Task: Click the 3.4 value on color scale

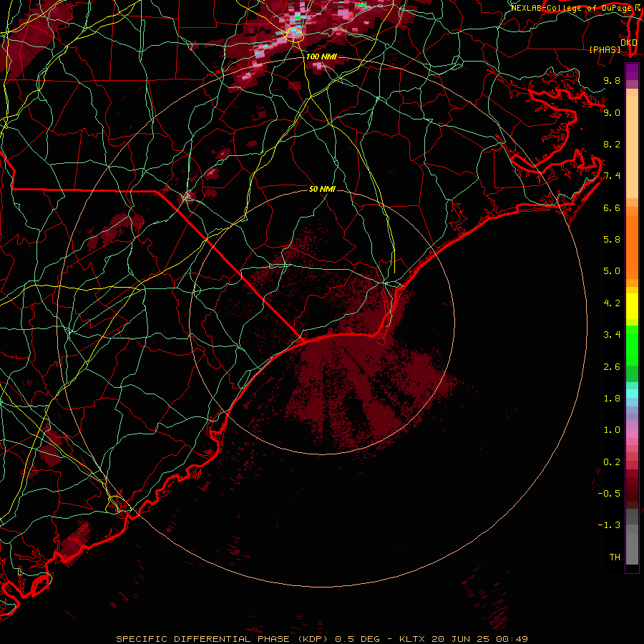Action: tap(612, 335)
